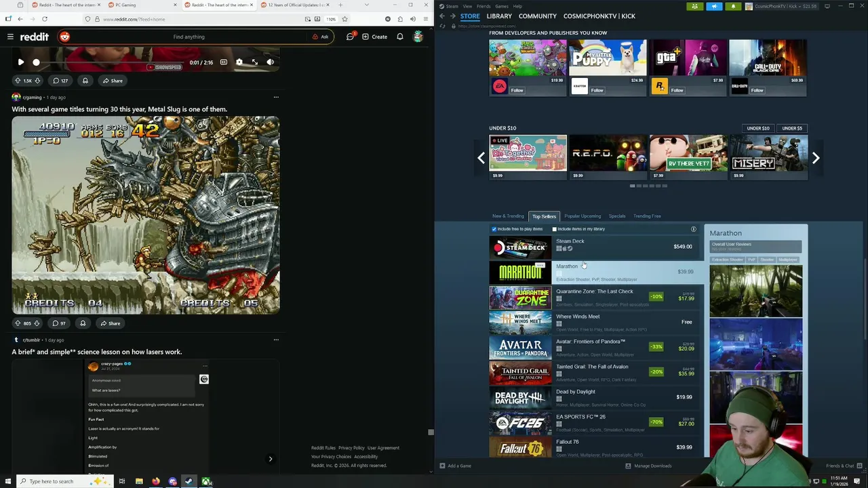The image size is (868, 488).
Task: Open the r/gaming subreddit link
Action: (x=32, y=97)
